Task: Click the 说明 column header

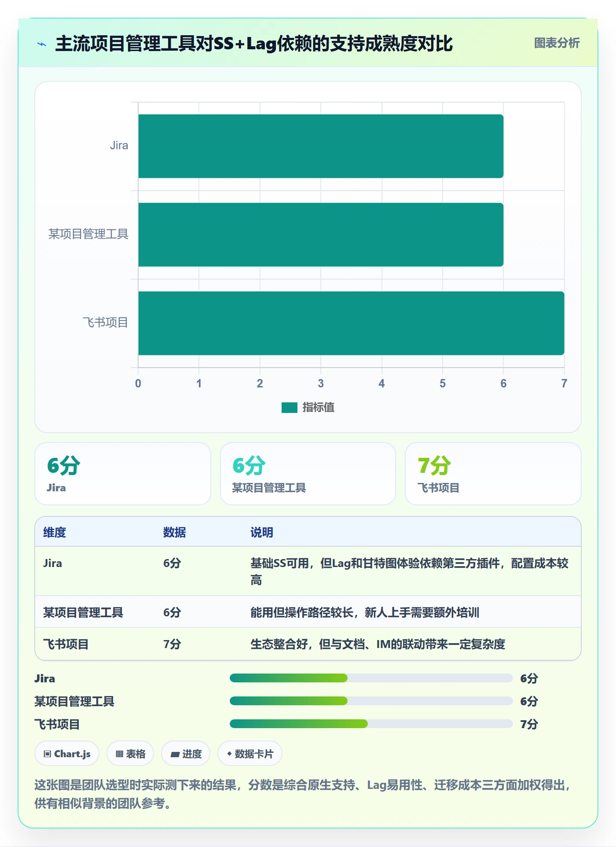Action: pos(262,532)
